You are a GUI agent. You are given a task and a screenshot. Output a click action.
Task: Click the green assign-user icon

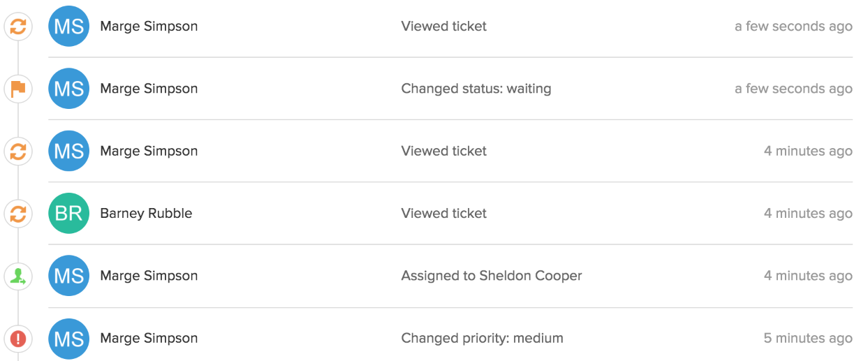coord(18,276)
